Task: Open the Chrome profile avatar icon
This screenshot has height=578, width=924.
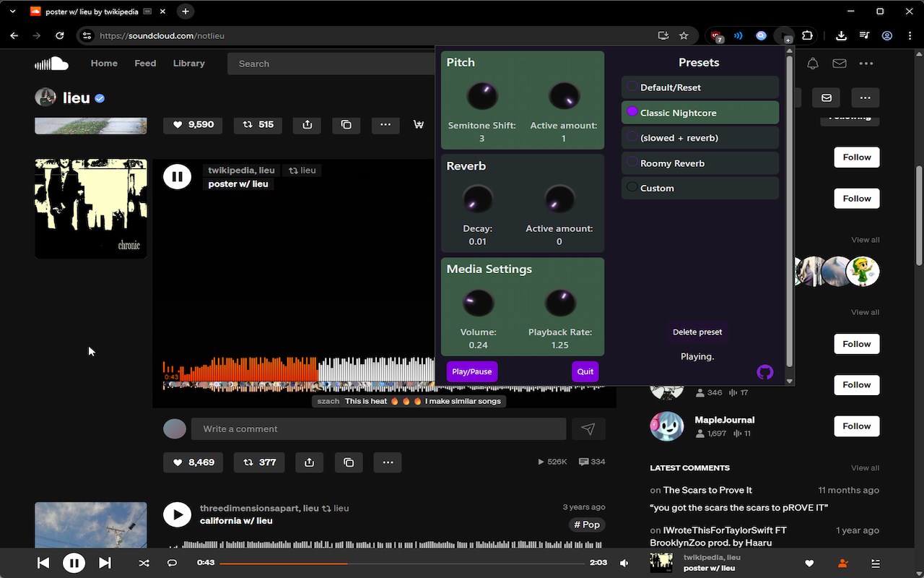Action: 887,35
